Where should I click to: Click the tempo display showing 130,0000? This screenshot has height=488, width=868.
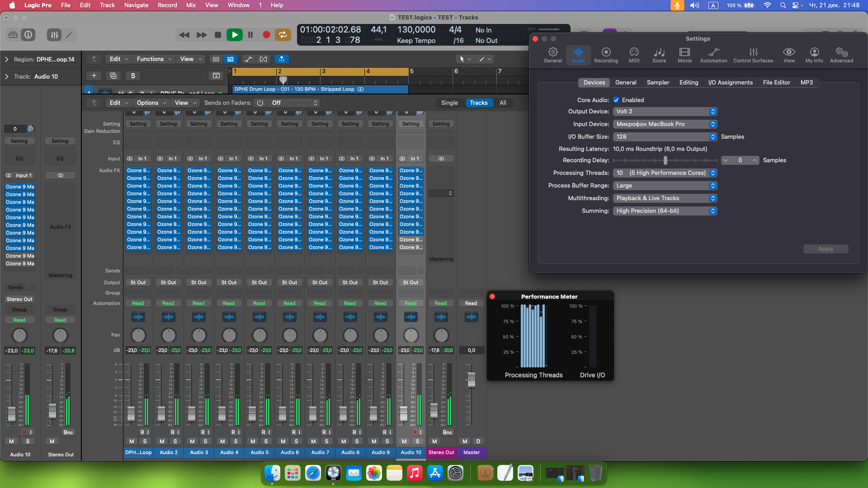[x=416, y=30]
